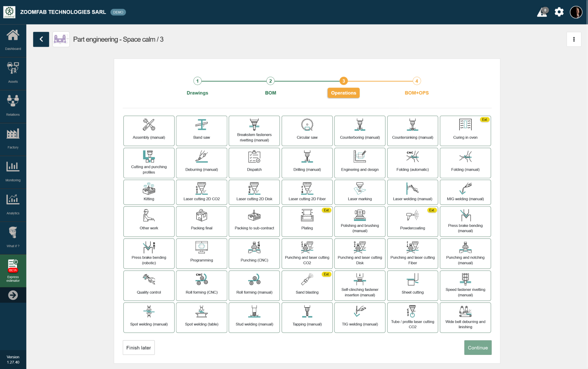Select Roll forming (CNC)

(x=202, y=286)
